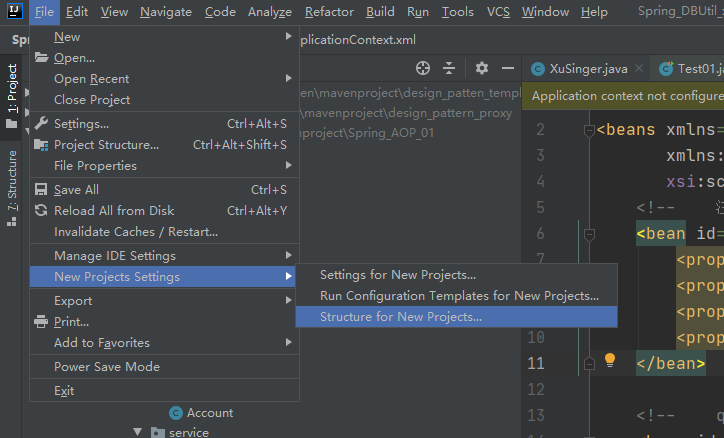Image resolution: width=724 pixels, height=438 pixels.
Task: Choose Structure for New Projects...
Action: click(x=456, y=317)
